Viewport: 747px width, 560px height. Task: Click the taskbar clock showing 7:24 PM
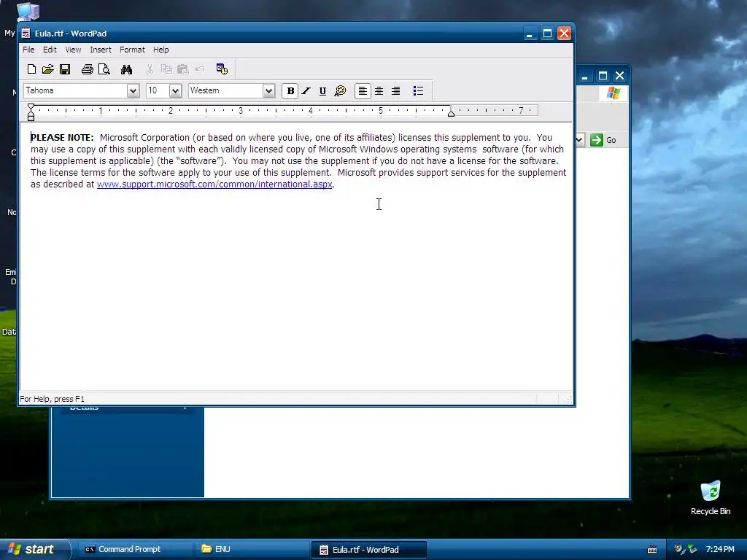coord(720,550)
